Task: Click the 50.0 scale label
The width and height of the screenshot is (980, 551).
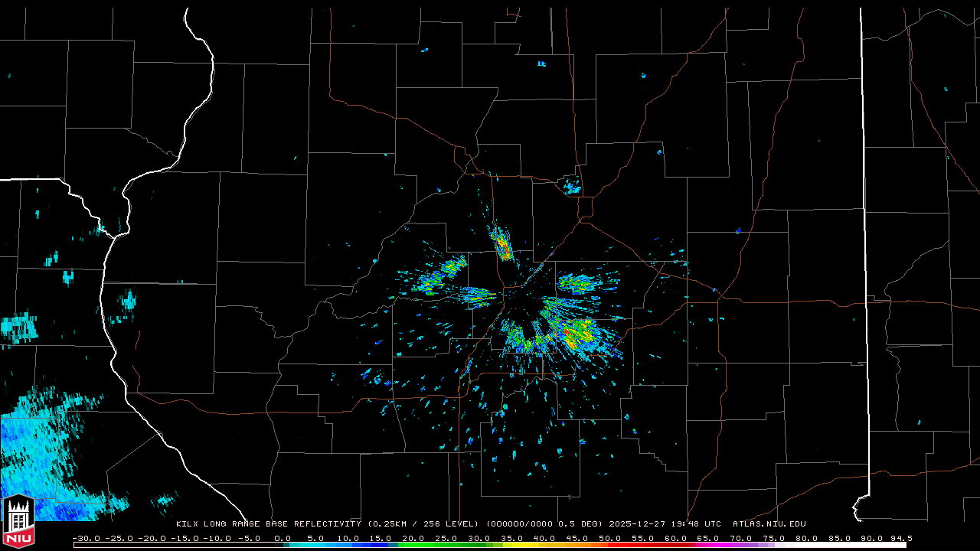Action: click(611, 538)
